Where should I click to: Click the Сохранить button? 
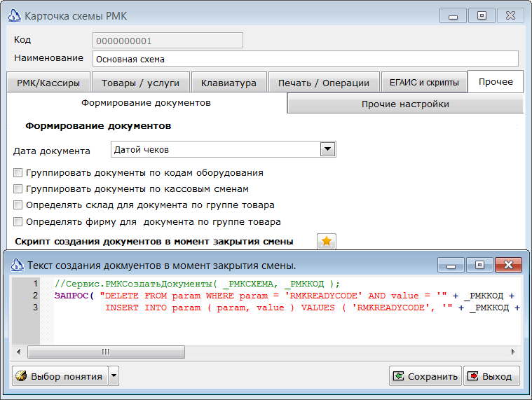pos(425,376)
